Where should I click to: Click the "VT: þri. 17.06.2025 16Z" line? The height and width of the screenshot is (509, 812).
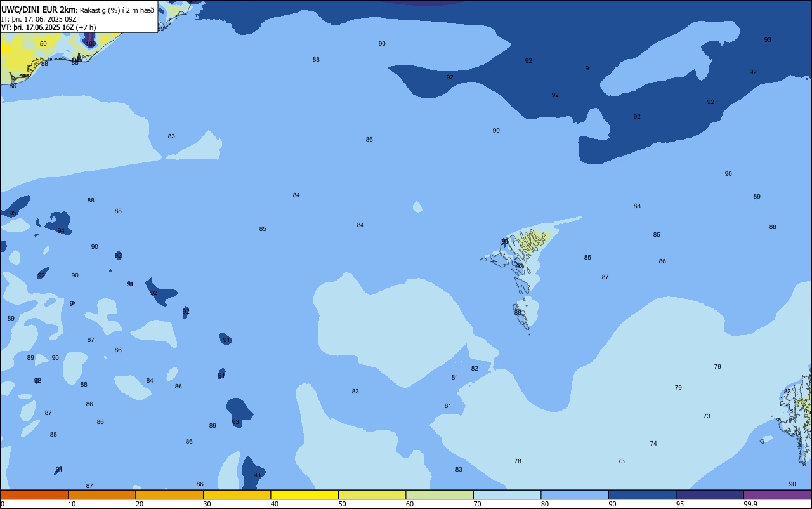tap(37, 27)
